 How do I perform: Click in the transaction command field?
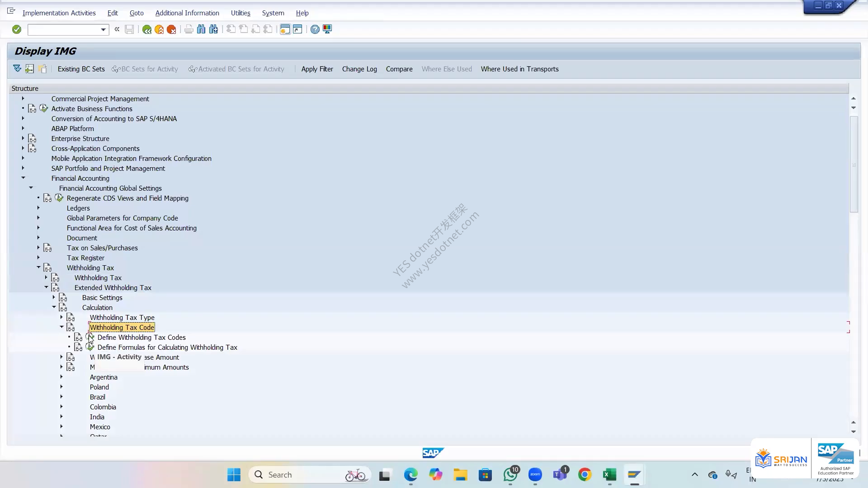tap(64, 30)
